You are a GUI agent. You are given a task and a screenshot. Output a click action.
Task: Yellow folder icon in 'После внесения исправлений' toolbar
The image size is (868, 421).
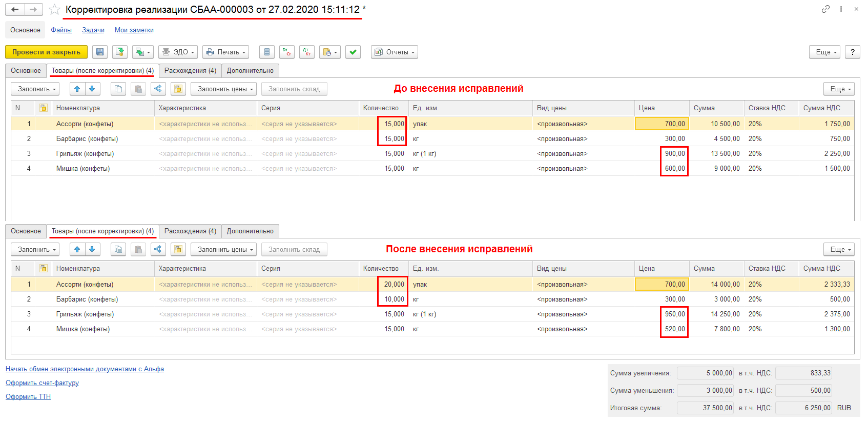coord(178,249)
